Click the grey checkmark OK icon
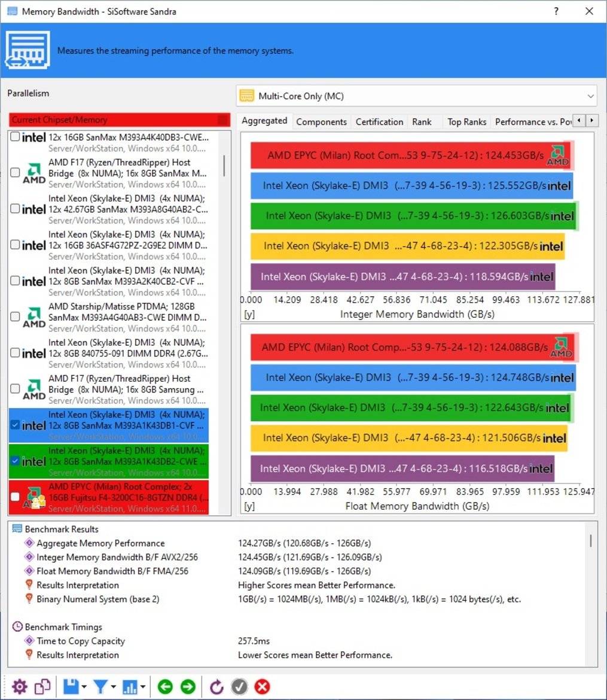This screenshot has height=700, width=607. click(239, 687)
